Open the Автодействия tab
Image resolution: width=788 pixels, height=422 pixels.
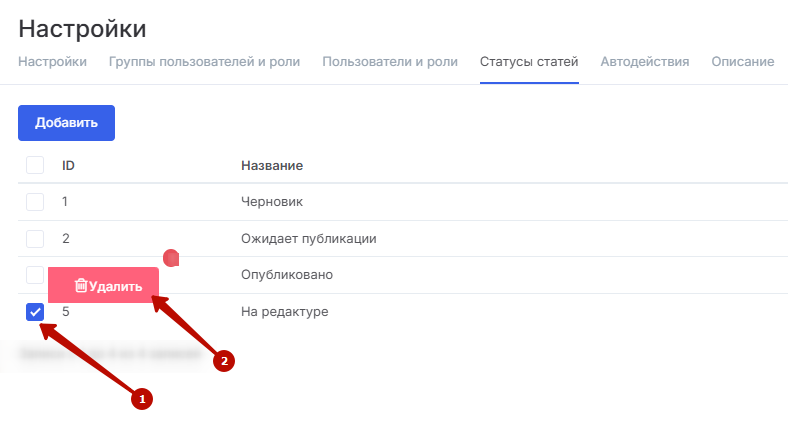[x=645, y=62]
